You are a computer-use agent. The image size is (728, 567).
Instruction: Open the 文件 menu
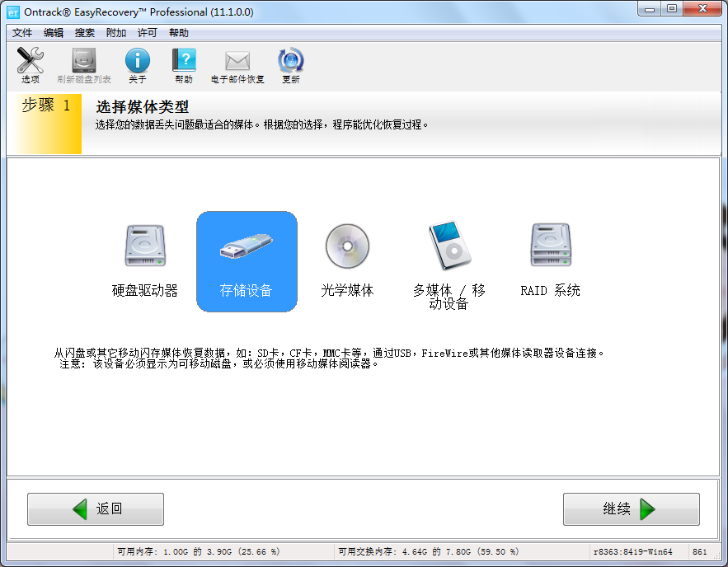coord(21,33)
